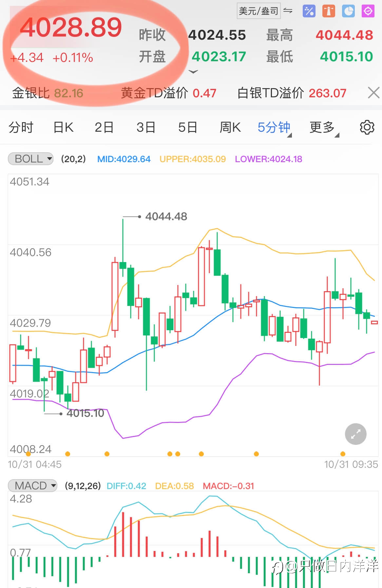Open chart settings gear icon
The height and width of the screenshot is (588, 382).
pyautogui.click(x=367, y=127)
